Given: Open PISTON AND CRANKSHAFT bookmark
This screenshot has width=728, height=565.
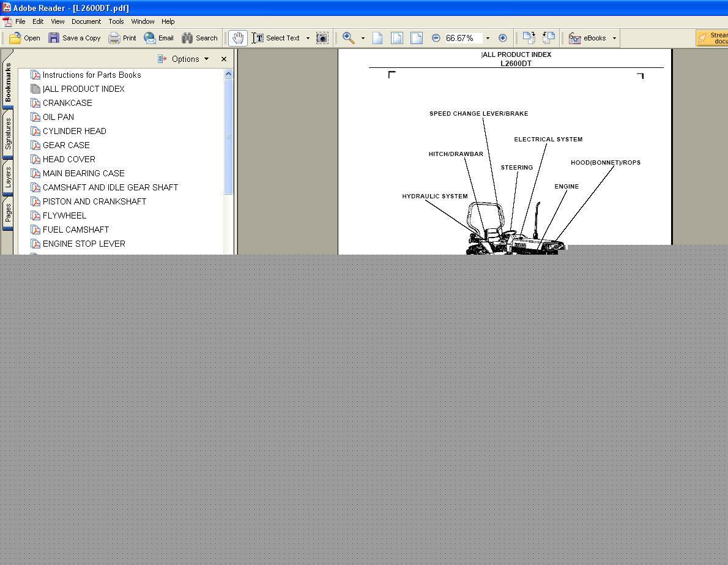Looking at the screenshot, I should click(x=94, y=201).
